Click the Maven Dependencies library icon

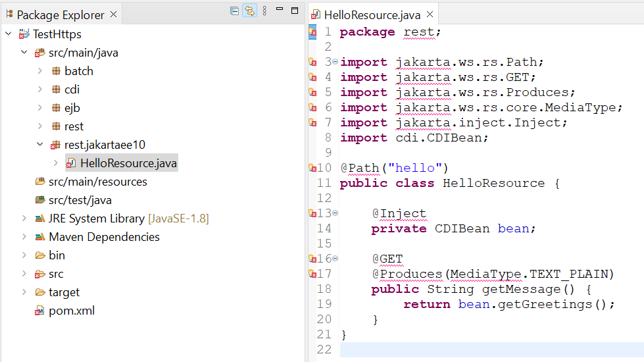point(39,237)
